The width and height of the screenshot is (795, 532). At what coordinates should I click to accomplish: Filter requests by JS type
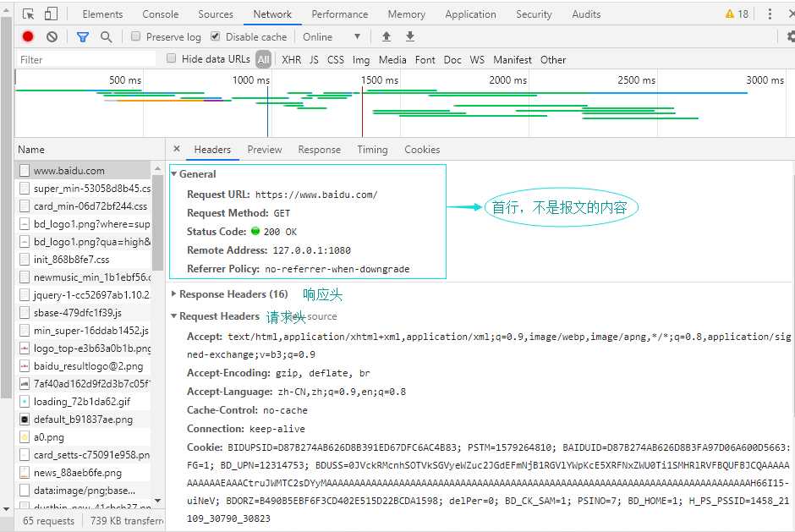(314, 60)
